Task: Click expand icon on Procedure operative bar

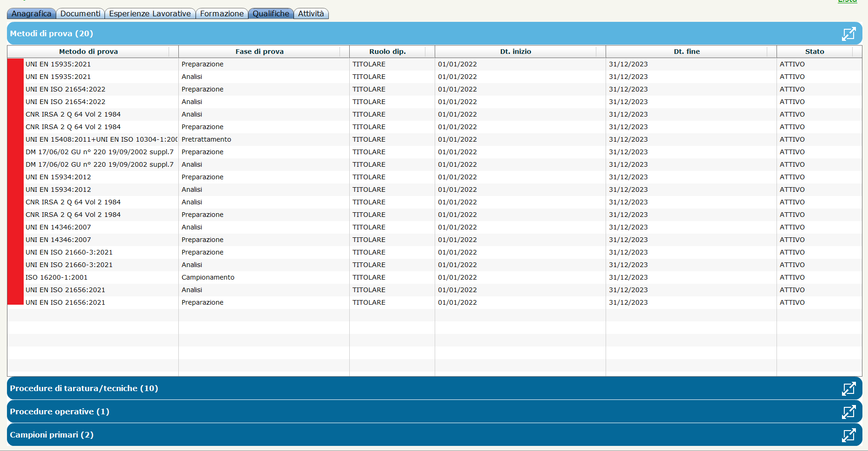Action: [848, 412]
